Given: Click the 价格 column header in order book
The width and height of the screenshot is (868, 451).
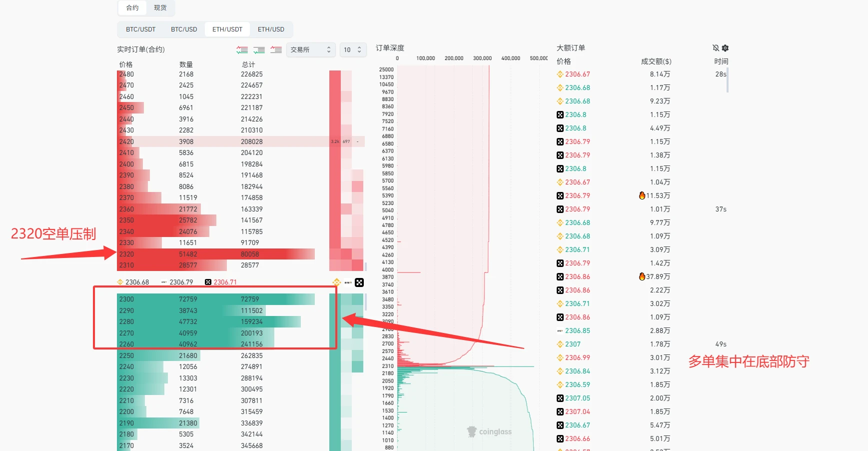Looking at the screenshot, I should [126, 64].
